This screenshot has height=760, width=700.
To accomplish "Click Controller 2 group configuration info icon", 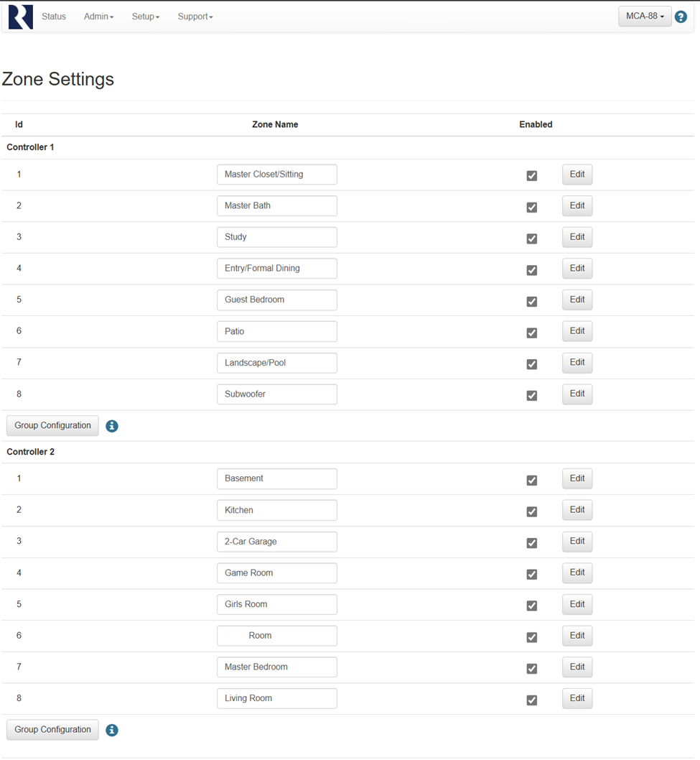I will point(112,731).
